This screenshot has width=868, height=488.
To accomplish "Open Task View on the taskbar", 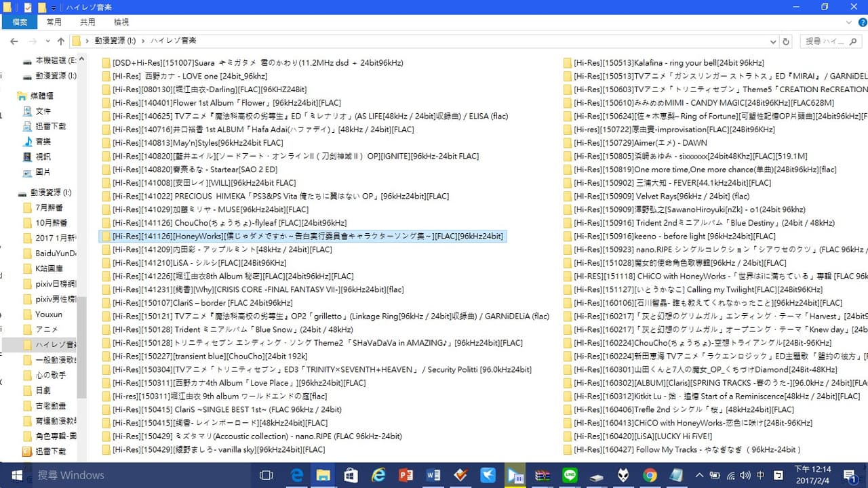I will [x=267, y=475].
